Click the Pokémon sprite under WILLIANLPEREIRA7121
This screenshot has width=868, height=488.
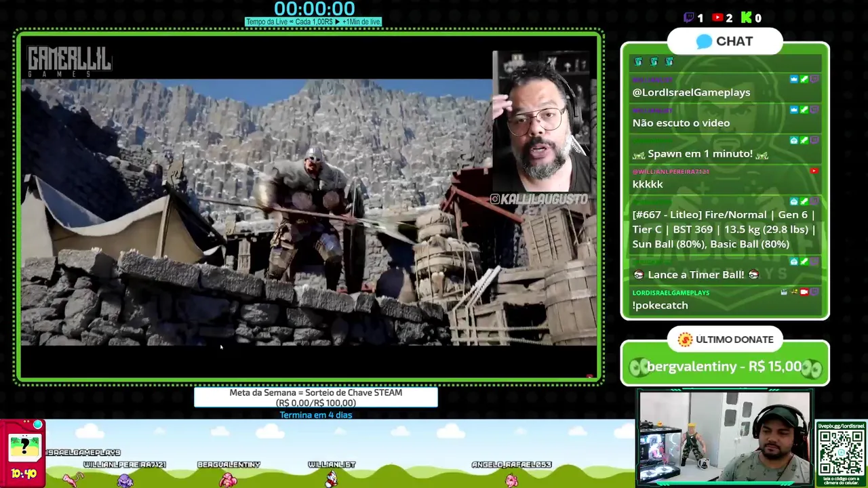click(125, 480)
